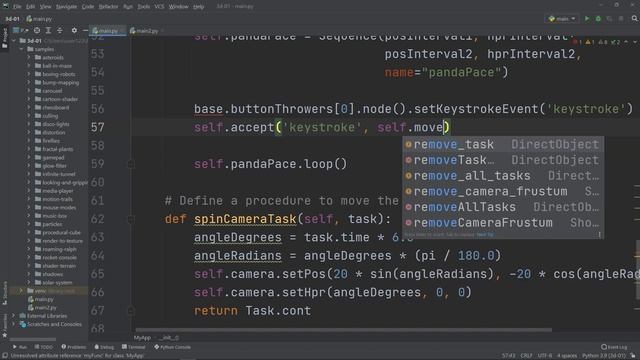The image size is (640, 360).
Task: Open the main run configuration dropdown
Action: [x=562, y=18]
